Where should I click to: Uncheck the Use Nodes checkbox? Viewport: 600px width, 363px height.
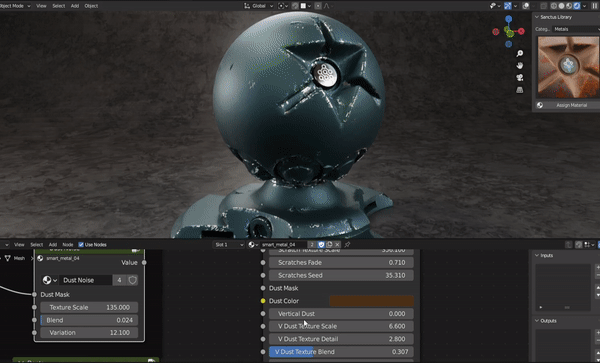[x=81, y=244]
